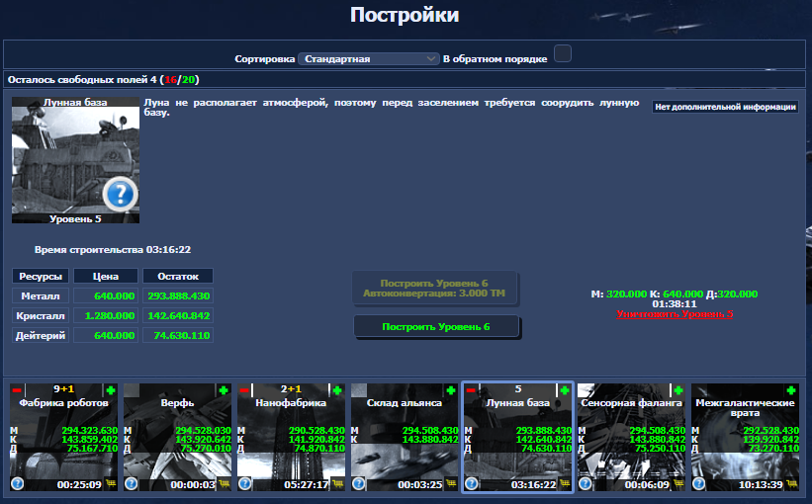Click red minus on Нанофабрика card

point(243,390)
